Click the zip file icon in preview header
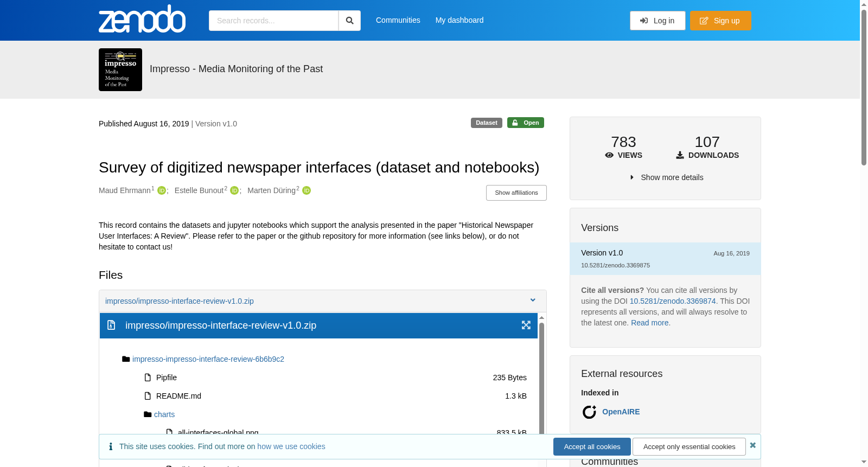 [111, 325]
